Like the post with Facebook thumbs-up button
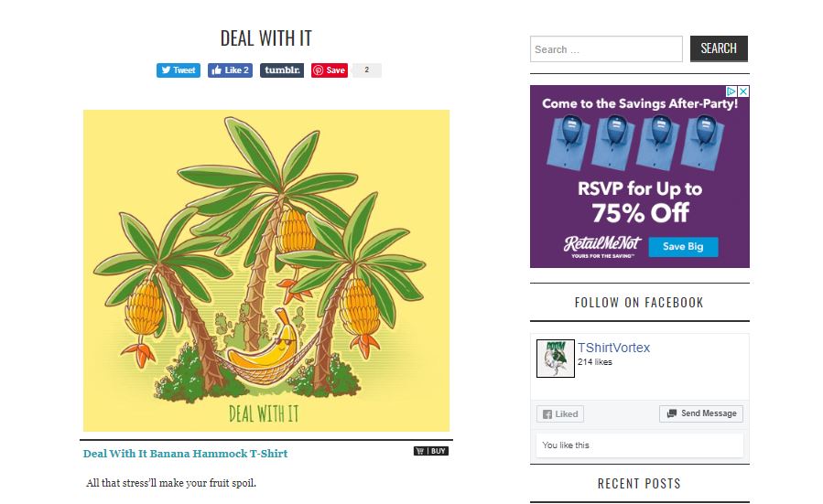823x504 pixels. point(230,70)
